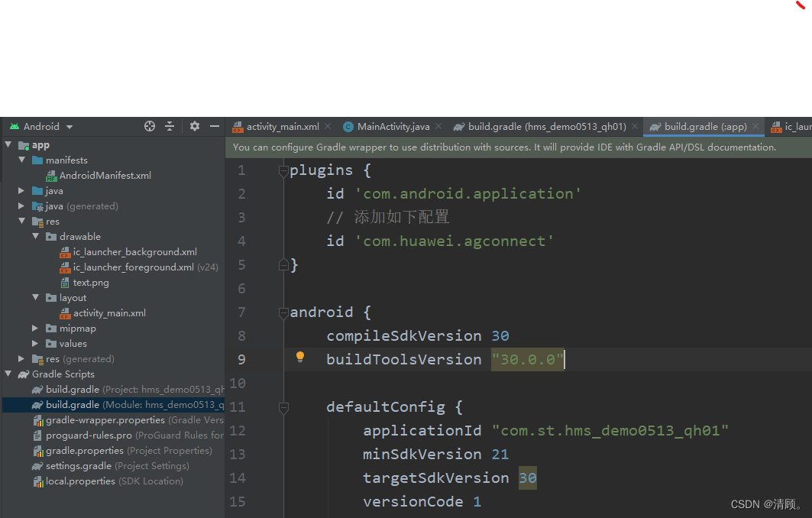The height and width of the screenshot is (518, 812).
Task: Select gradle-wrapper.properties file
Action: [x=128, y=420]
